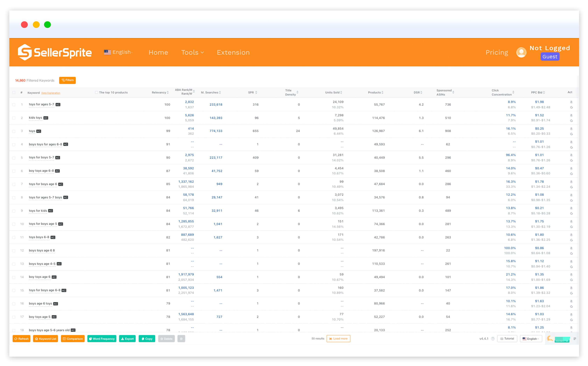Sort by PPC Bid column

[538, 93]
